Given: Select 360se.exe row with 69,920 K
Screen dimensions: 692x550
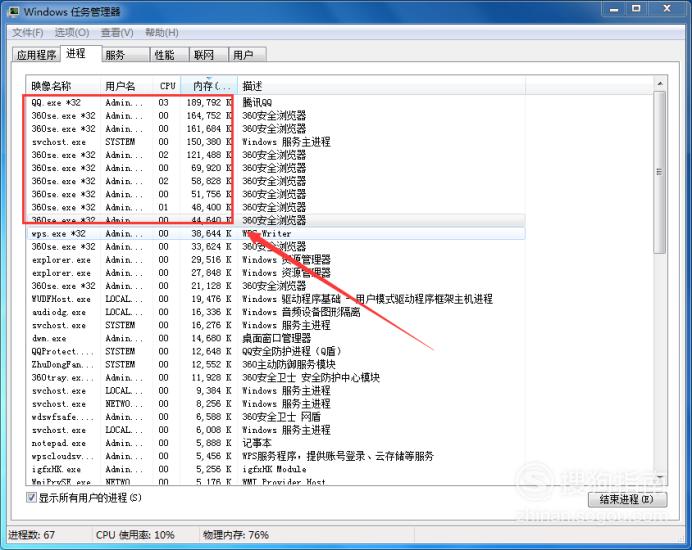Looking at the screenshot, I should (276, 168).
